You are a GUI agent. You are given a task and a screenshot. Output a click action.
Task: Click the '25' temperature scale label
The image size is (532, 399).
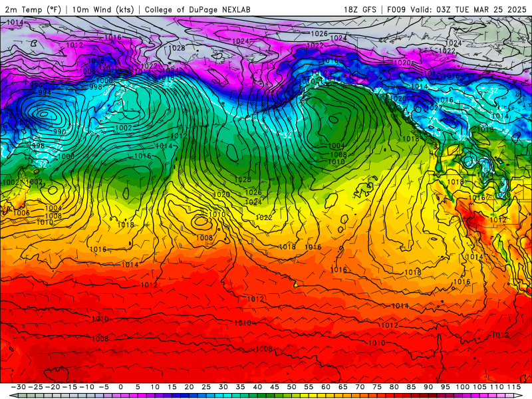click(x=206, y=387)
